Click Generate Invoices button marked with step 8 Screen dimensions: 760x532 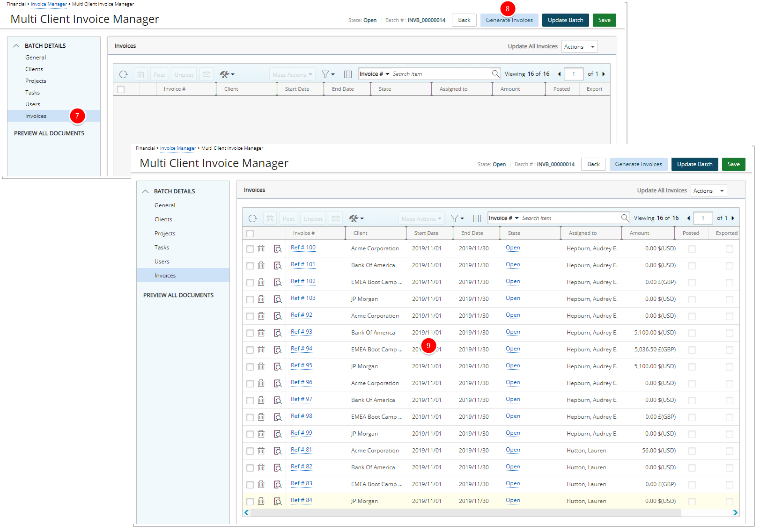point(509,20)
